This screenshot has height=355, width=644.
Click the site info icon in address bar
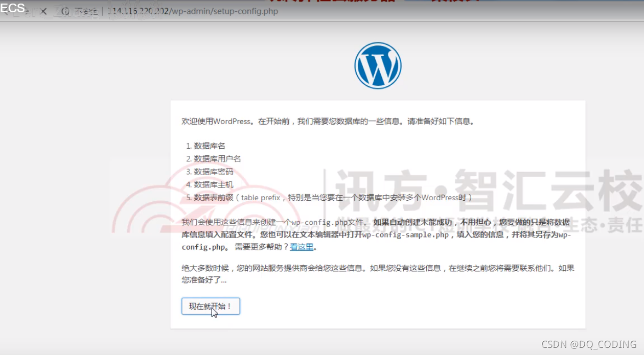click(x=65, y=11)
